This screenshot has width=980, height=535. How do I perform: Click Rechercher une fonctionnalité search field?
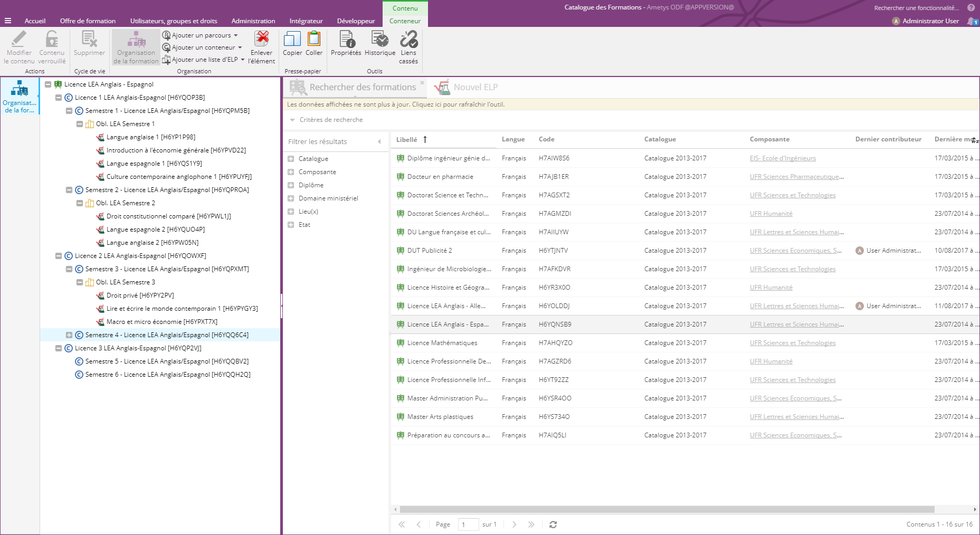[x=917, y=8]
